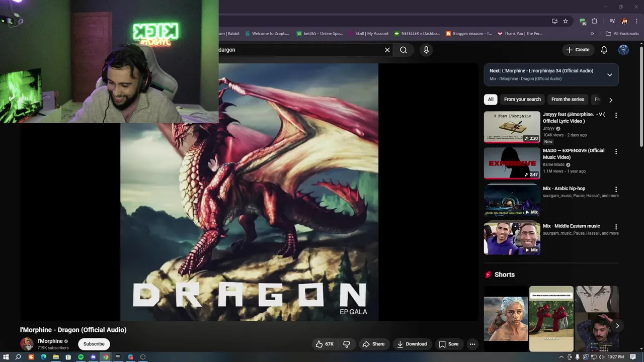Open the volume icon in system tray
This screenshot has height=362, width=644.
601,357
